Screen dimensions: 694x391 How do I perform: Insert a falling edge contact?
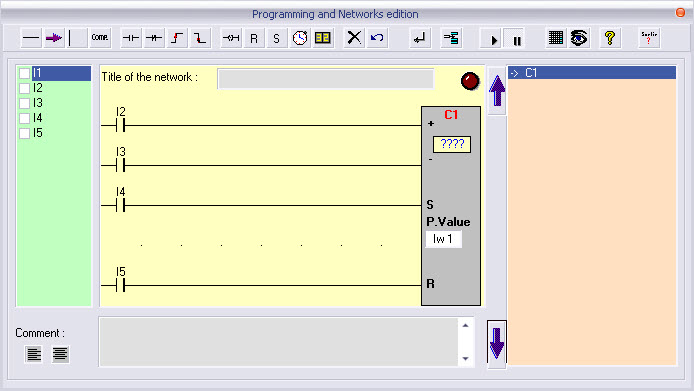(x=200, y=38)
